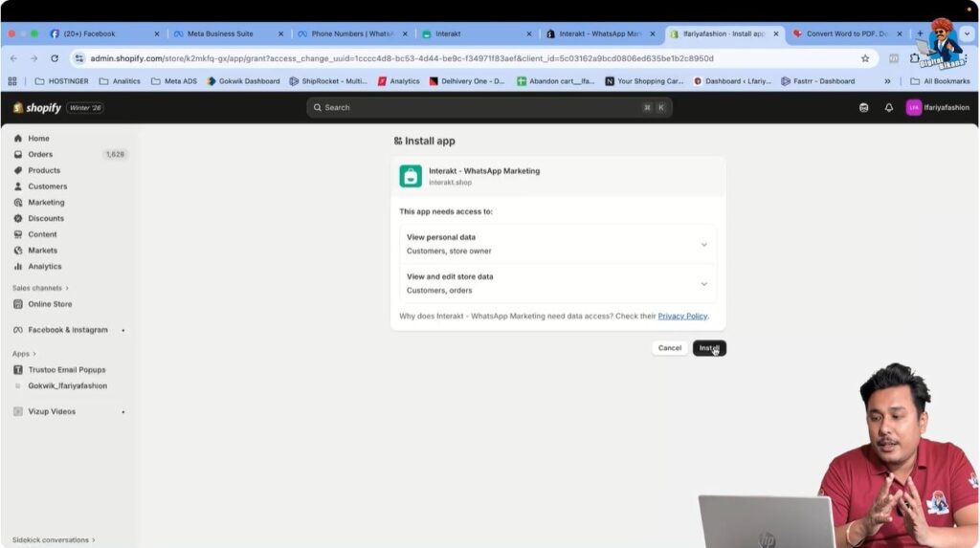Click the Shopify search bar
This screenshot has height=548, width=980.
[489, 107]
